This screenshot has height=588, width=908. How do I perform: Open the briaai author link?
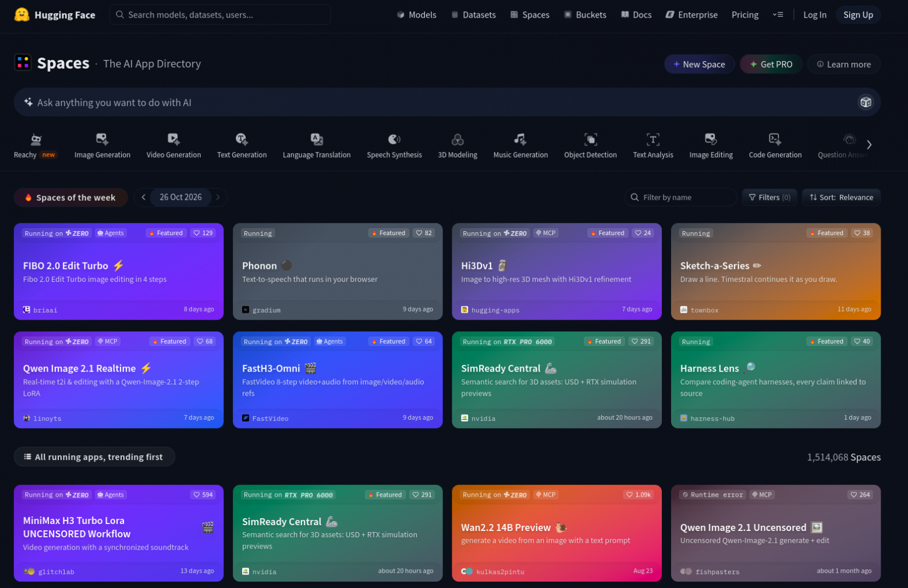point(40,310)
